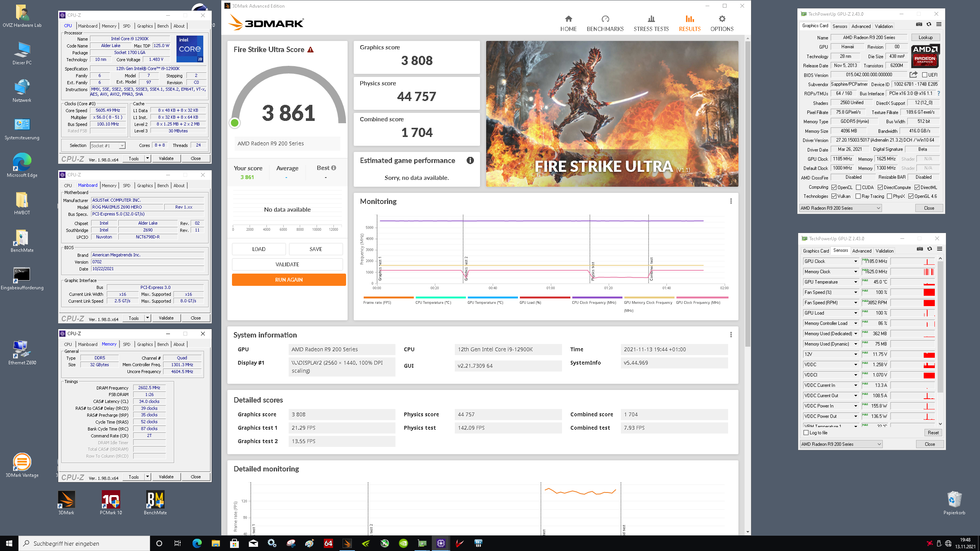Viewport: 980px width, 551px height.
Task: Toggle the Ray Tracing checkbox in GPU-Z
Action: pyautogui.click(x=858, y=196)
